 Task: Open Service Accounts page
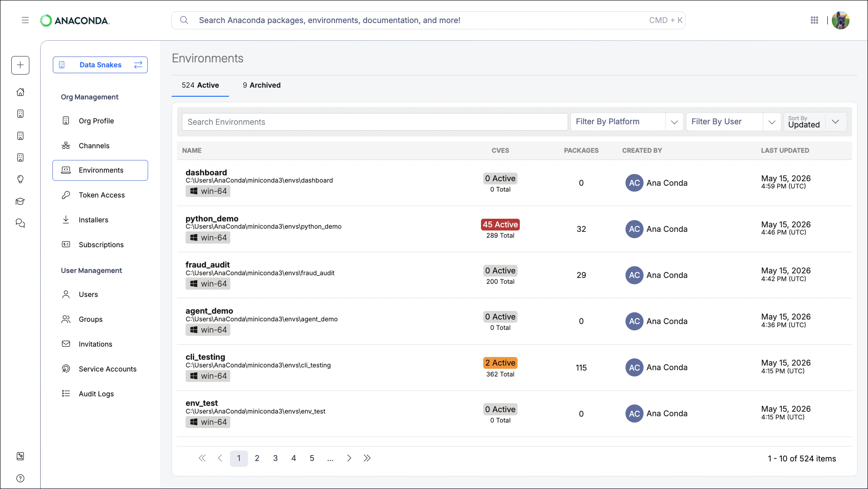[x=100, y=369]
